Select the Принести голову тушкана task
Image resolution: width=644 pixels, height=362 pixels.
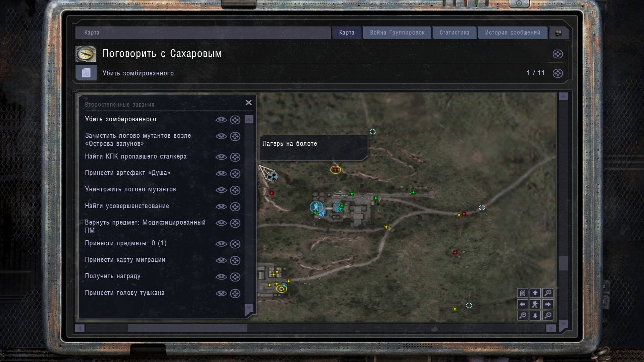[125, 293]
